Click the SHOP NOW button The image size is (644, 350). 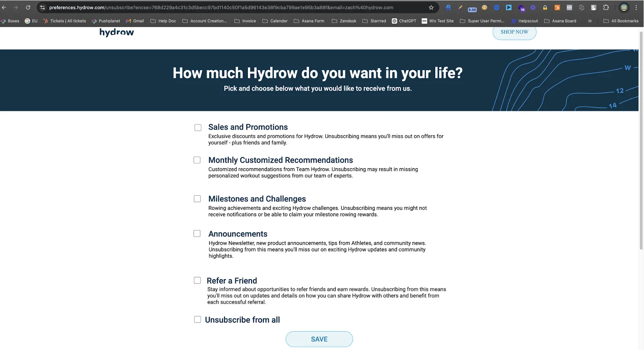pos(514,32)
